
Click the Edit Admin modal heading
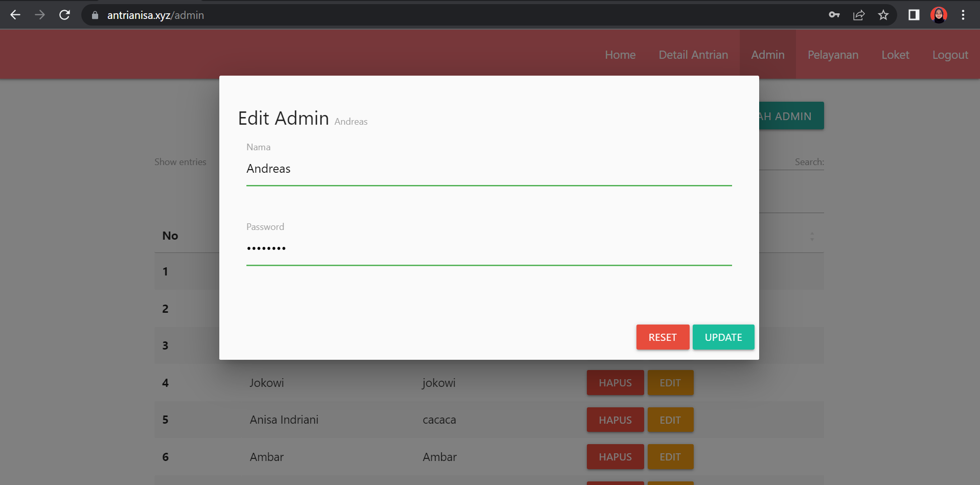pos(284,118)
